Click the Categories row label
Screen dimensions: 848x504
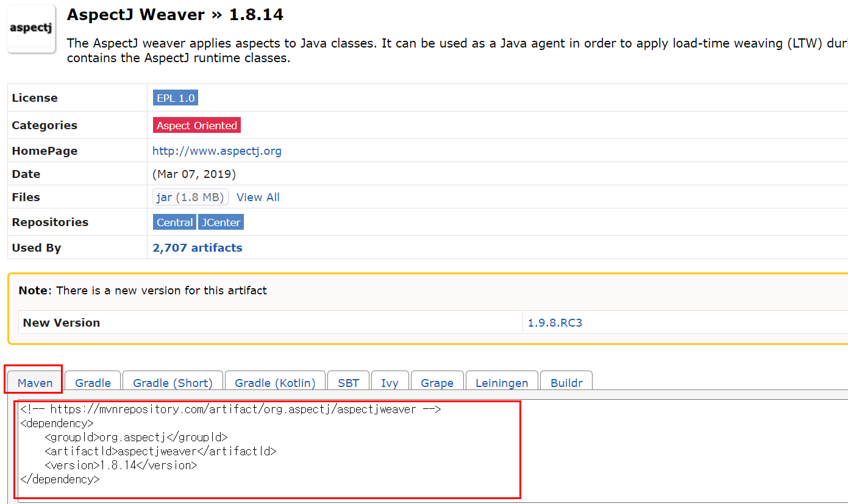pyautogui.click(x=45, y=126)
